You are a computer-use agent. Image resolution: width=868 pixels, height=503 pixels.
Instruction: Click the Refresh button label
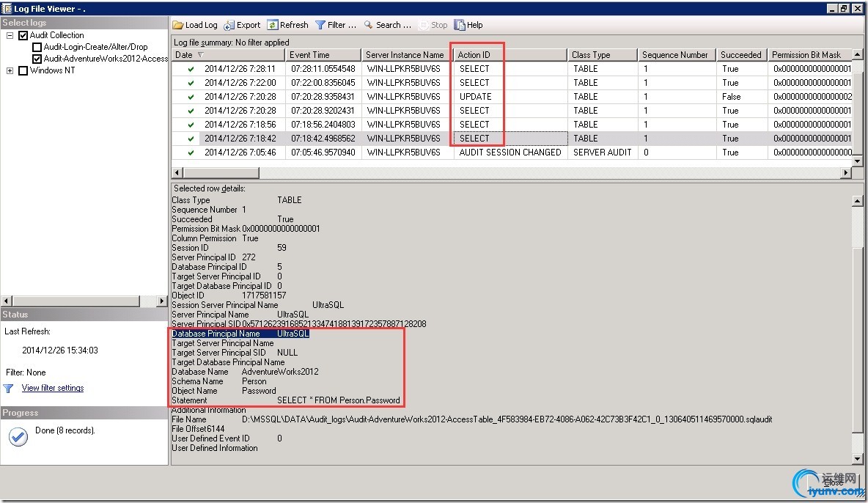294,25
